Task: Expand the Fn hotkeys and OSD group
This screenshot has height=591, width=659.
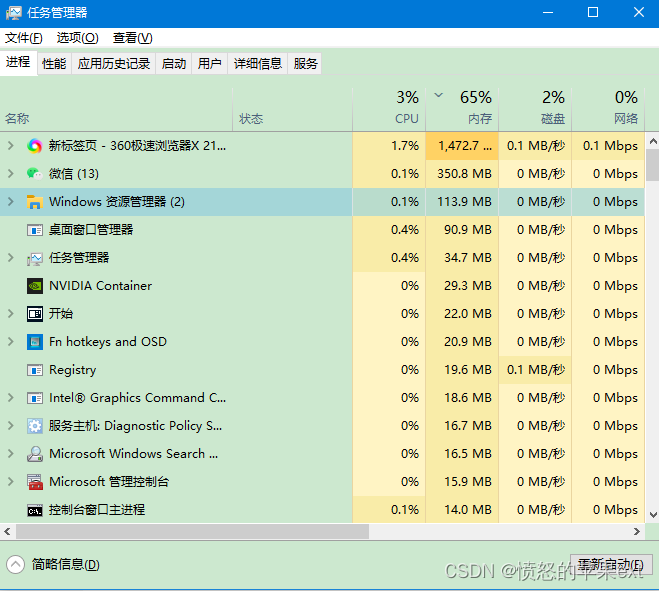Action: click(x=11, y=342)
